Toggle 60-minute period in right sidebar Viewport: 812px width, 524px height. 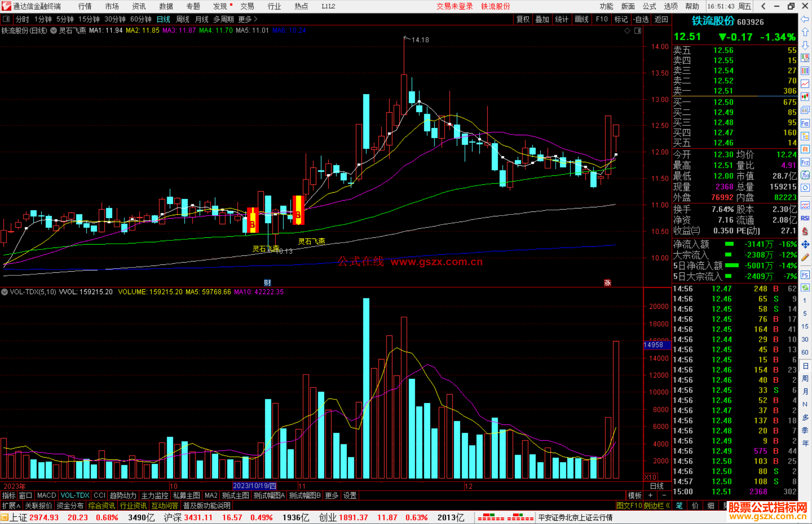coord(804,352)
